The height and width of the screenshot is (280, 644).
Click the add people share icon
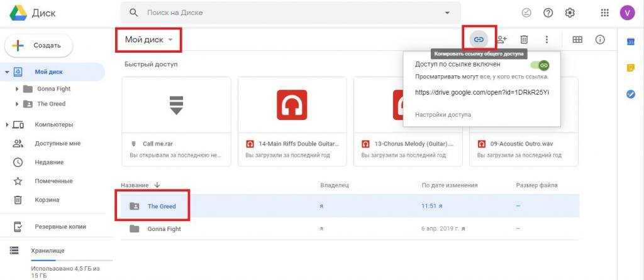point(501,40)
